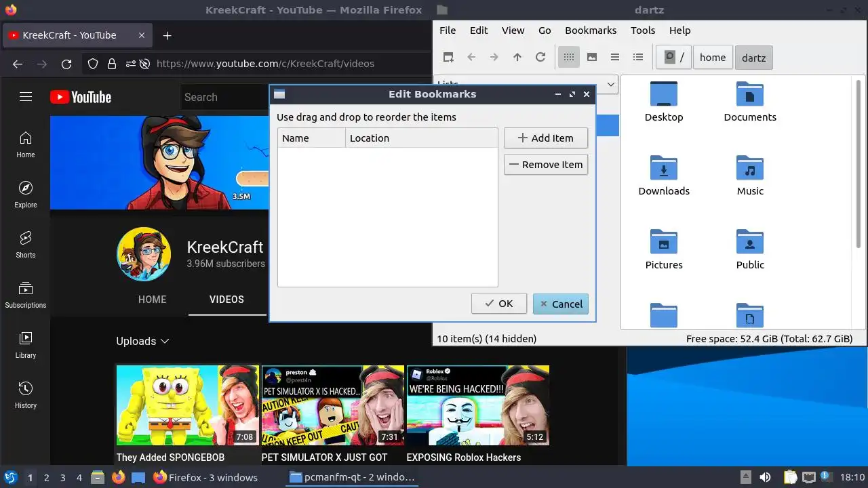
Task: Reload the Firefox page
Action: [x=66, y=64]
